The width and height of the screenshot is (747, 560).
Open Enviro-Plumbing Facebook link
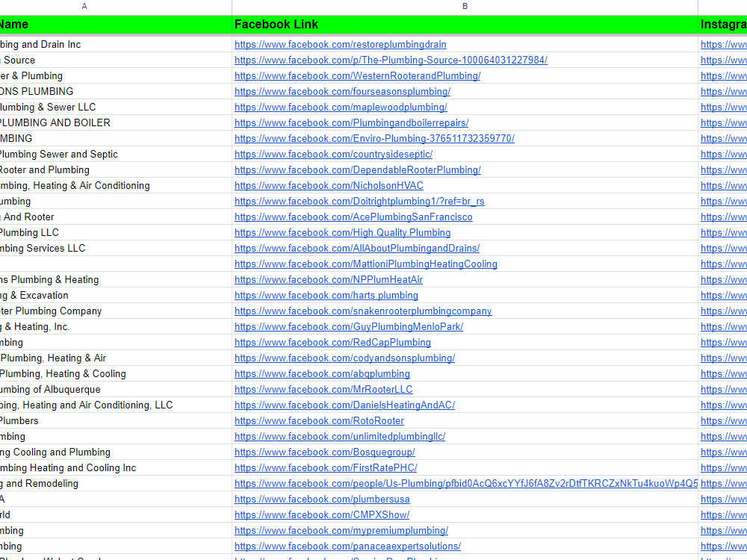pyautogui.click(x=374, y=139)
